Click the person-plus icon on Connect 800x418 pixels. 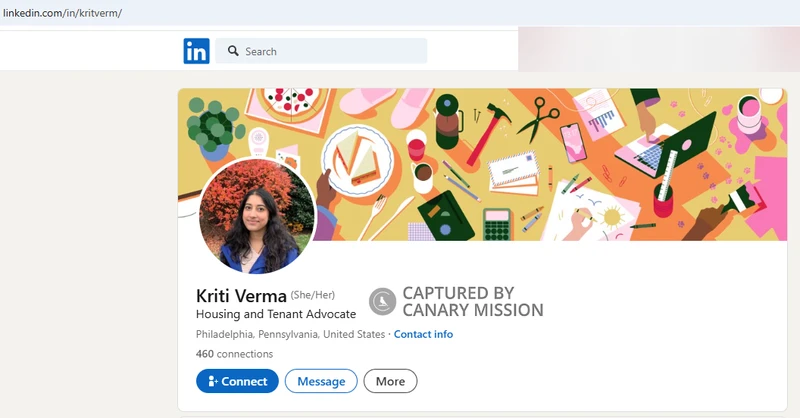tap(211, 381)
